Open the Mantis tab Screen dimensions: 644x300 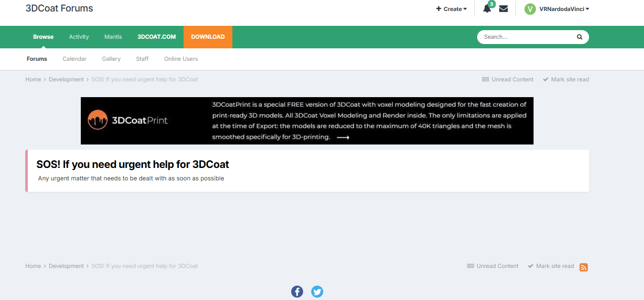pos(113,37)
